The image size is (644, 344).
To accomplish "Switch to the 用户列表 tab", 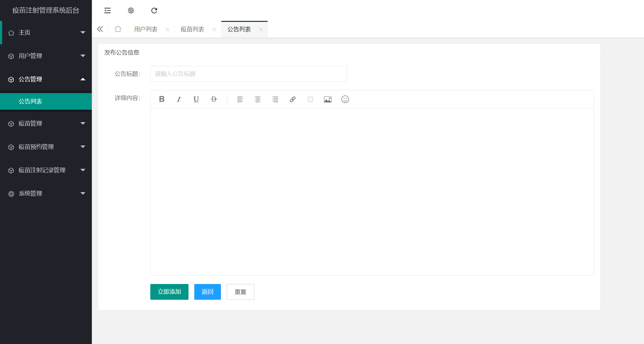I will (x=146, y=29).
